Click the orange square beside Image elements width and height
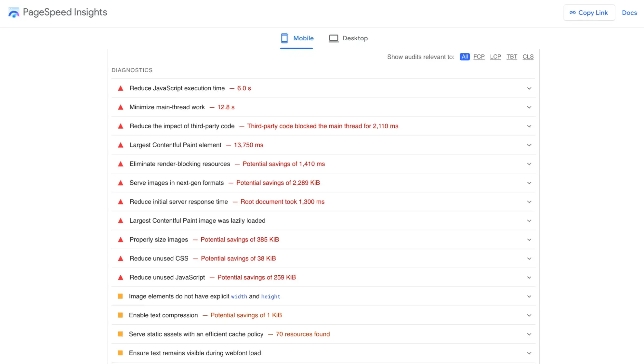This screenshot has height=364, width=644. [x=120, y=296]
